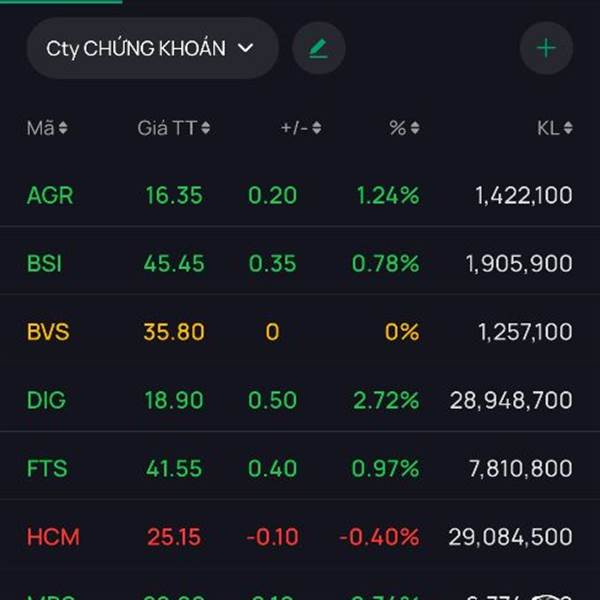Open the HCM stock row
This screenshot has width=600, height=600.
click(x=300, y=536)
